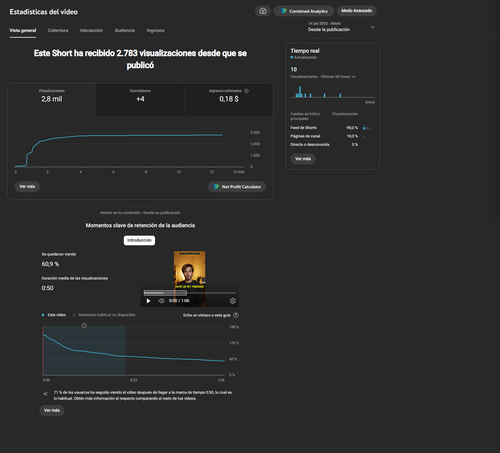Open Combined Analytics
Viewport: 500px width, 453px height.
coord(304,11)
